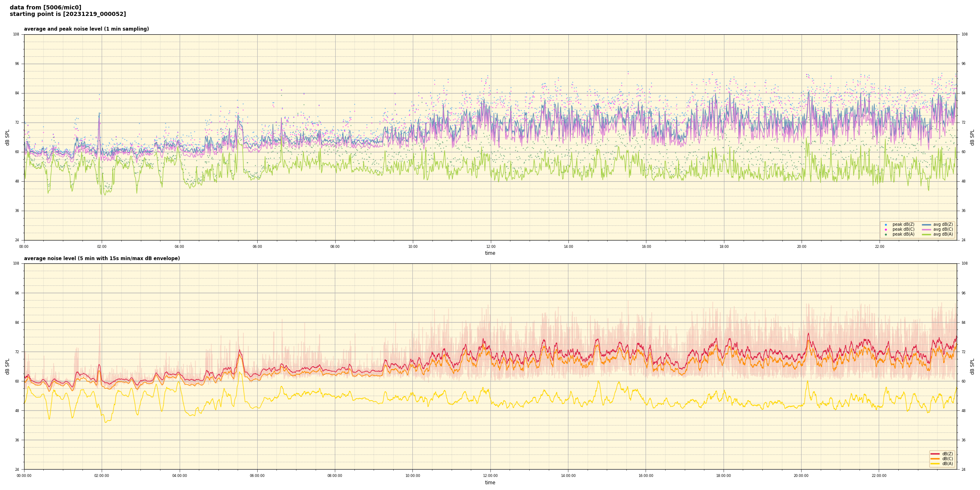Click the 06:00 tick label on top chart
Image resolution: width=980 pixels, height=490 pixels.
[257, 247]
